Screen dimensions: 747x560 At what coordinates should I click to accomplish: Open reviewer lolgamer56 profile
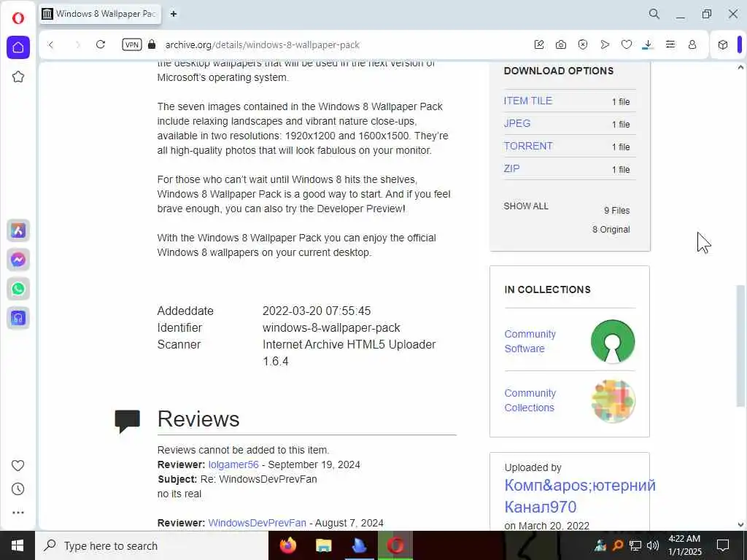tap(233, 464)
